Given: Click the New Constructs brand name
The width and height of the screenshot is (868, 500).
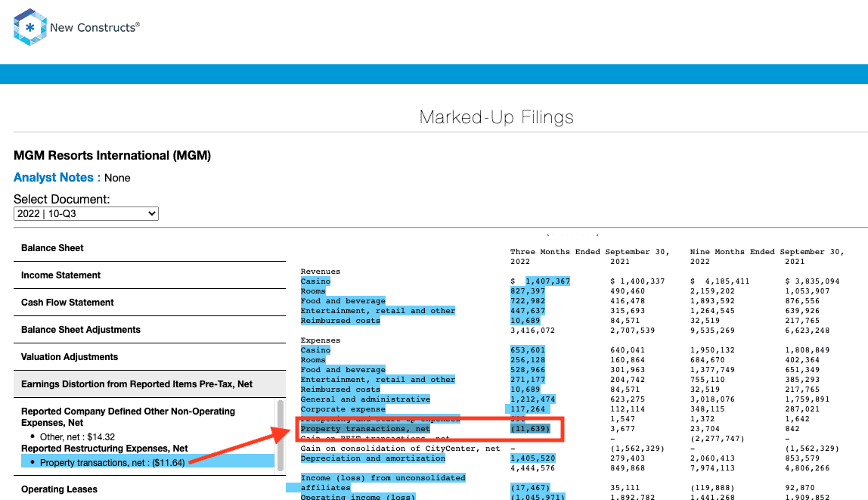Looking at the screenshot, I should pos(95,27).
